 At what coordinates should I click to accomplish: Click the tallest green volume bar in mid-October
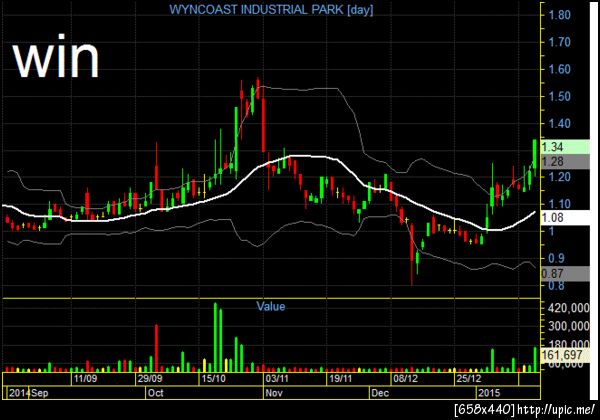click(x=215, y=337)
